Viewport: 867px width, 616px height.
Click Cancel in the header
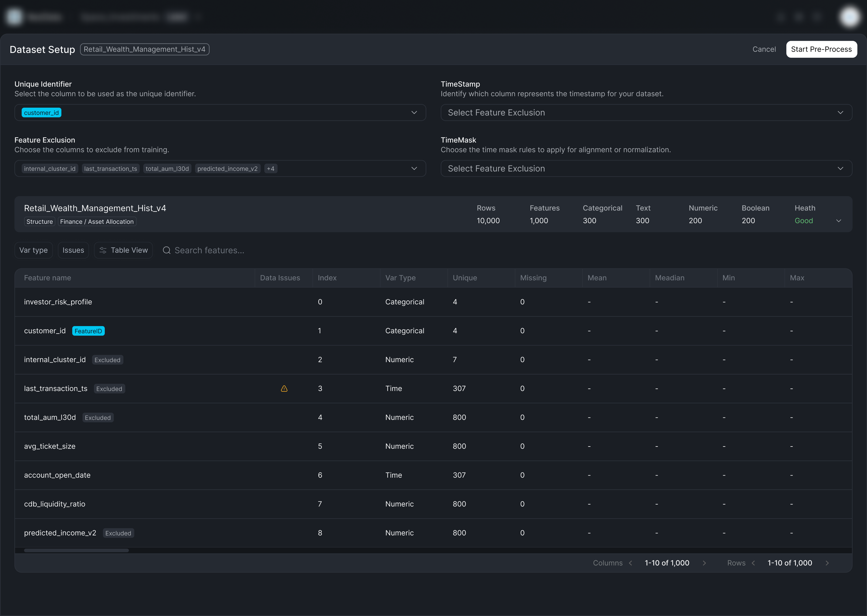764,49
